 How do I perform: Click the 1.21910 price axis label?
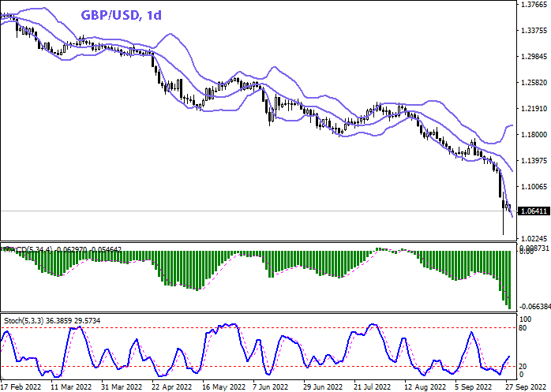pyautogui.click(x=534, y=109)
